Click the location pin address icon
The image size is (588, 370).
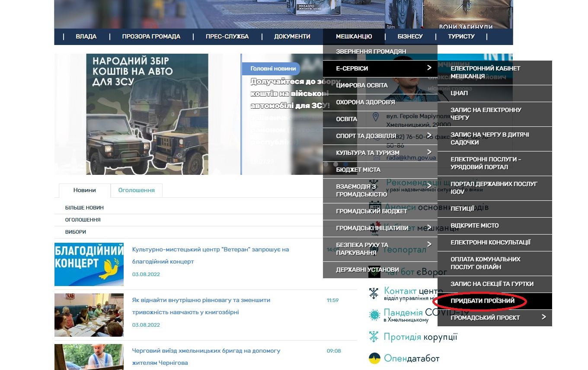point(375,117)
